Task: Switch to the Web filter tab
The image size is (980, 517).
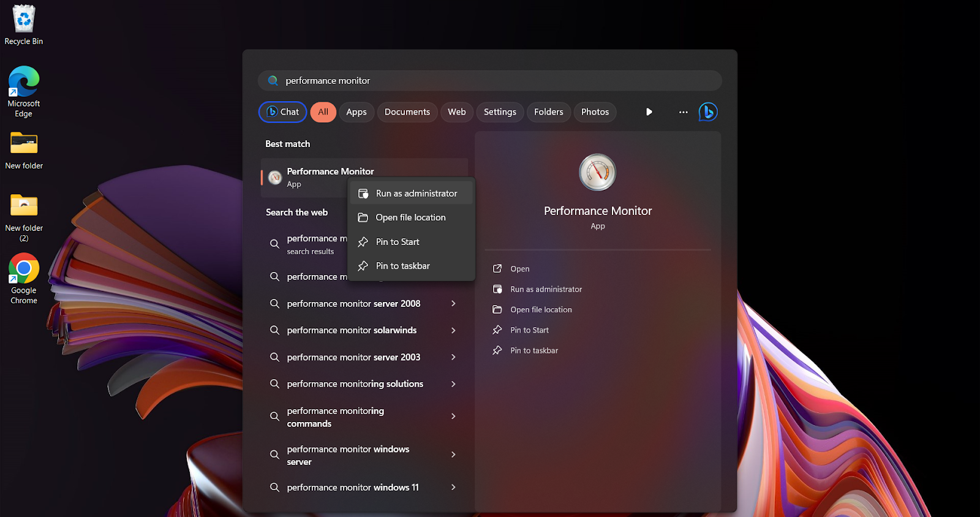Action: [x=457, y=112]
